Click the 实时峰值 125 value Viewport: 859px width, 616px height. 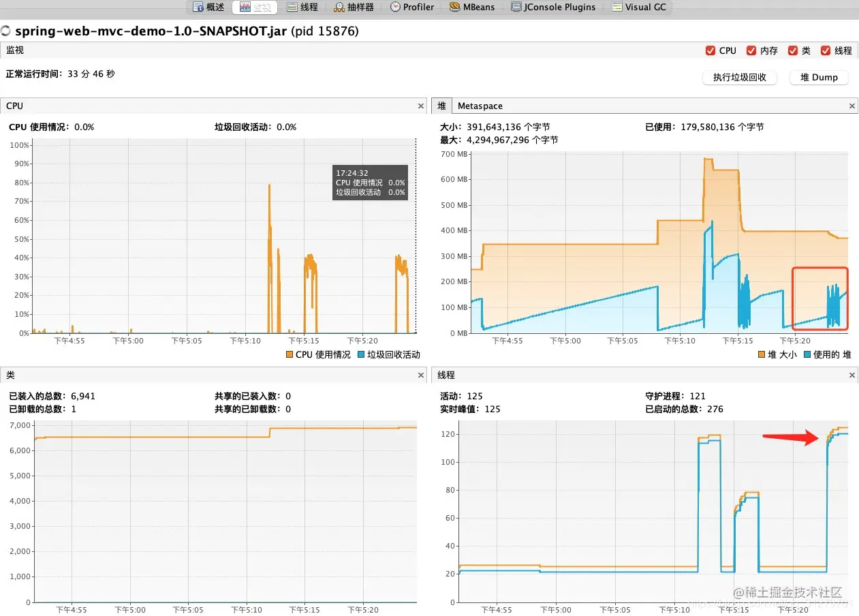pyautogui.click(x=493, y=409)
